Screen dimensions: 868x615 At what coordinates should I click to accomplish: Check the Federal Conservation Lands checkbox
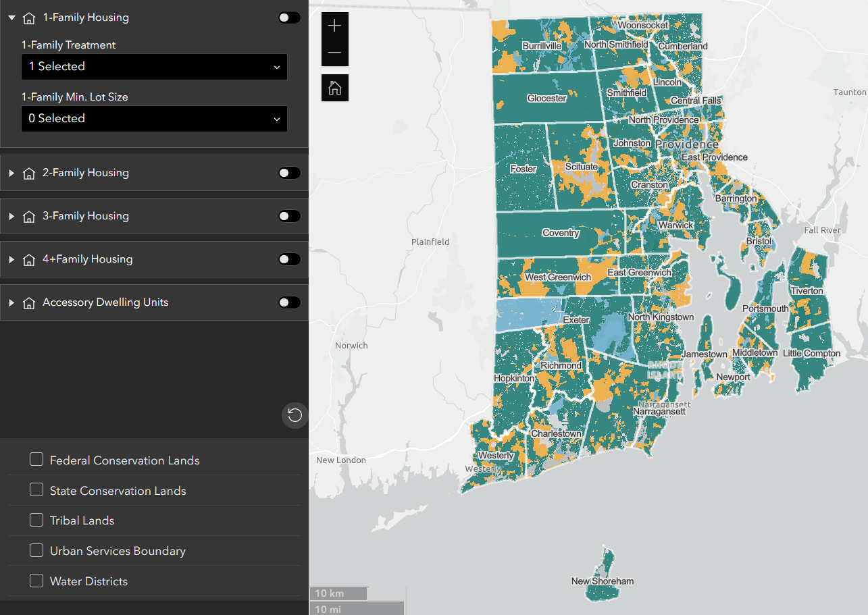[36, 459]
